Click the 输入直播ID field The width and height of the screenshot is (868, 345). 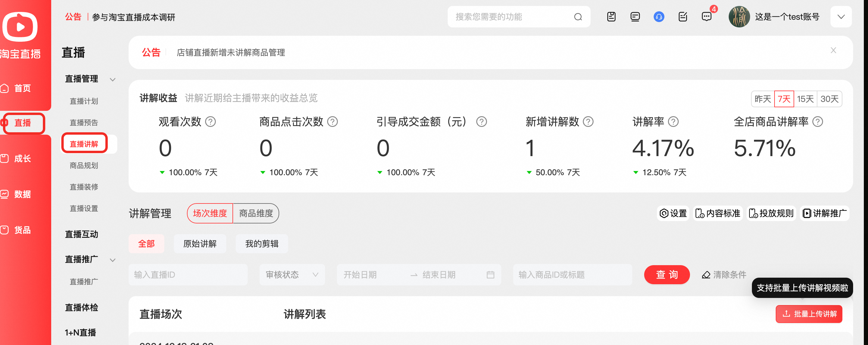coord(188,274)
